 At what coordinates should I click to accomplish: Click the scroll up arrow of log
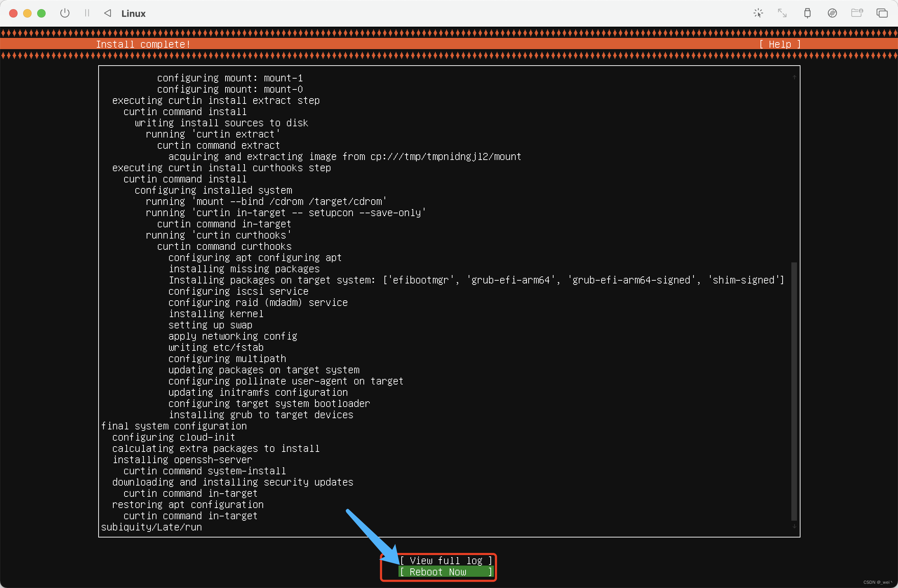(x=794, y=77)
